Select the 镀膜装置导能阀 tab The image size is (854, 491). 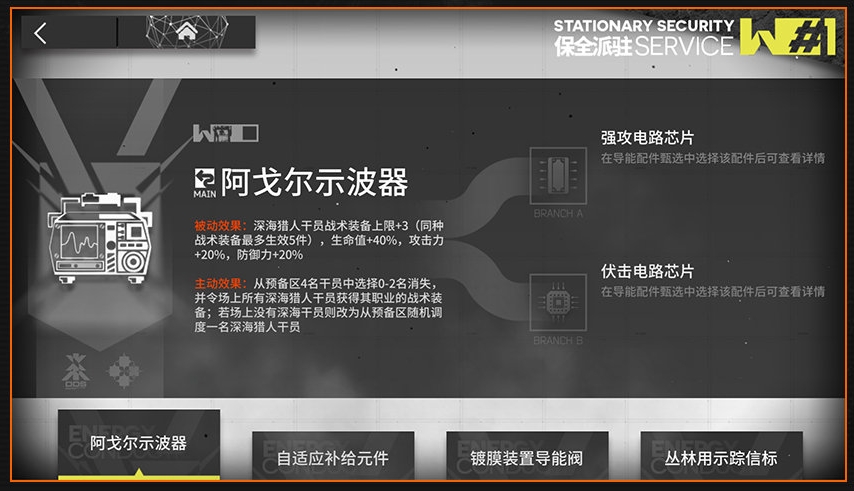tap(526, 459)
